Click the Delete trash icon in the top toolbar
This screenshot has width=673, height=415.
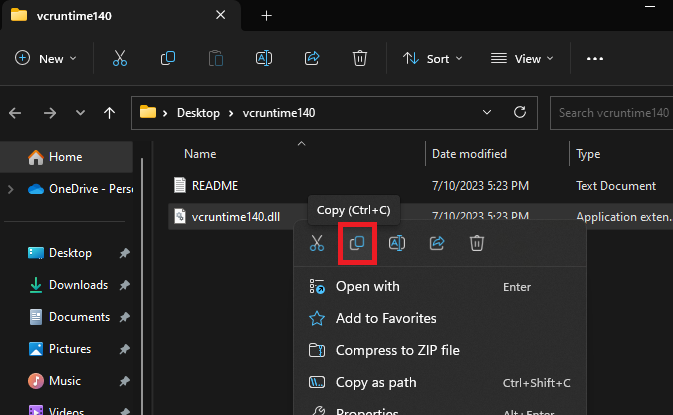coord(360,59)
